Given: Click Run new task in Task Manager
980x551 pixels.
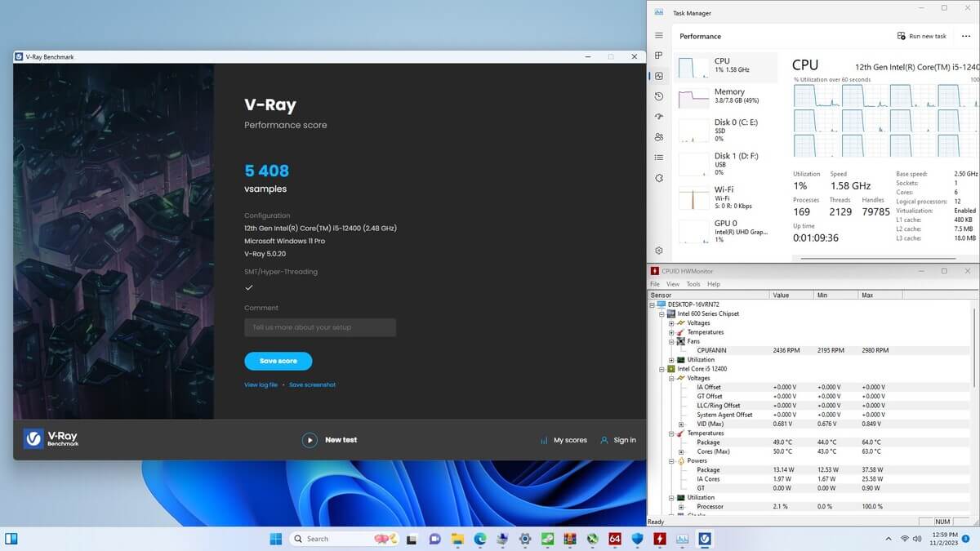Looking at the screenshot, I should click(922, 36).
